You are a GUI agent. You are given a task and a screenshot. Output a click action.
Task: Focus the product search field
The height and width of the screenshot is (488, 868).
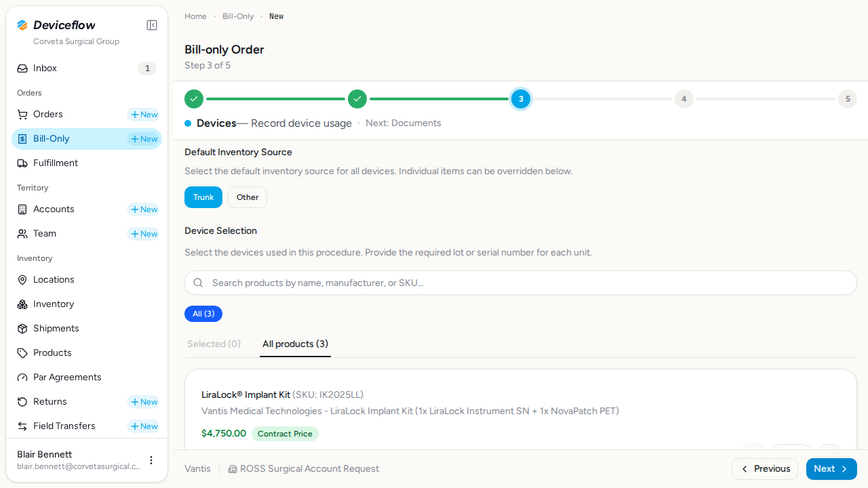(521, 283)
